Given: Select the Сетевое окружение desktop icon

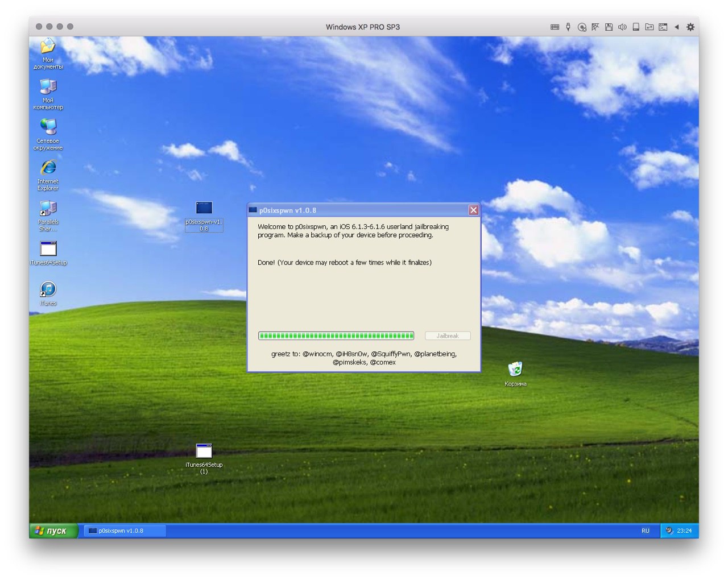Looking at the screenshot, I should [x=48, y=134].
